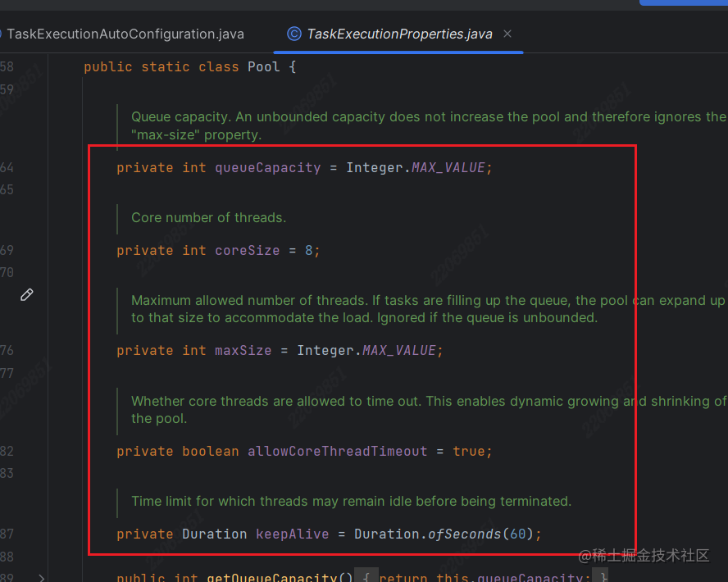Click the maxSize variable name
Image resolution: width=728 pixels, height=582 pixels.
(x=243, y=351)
